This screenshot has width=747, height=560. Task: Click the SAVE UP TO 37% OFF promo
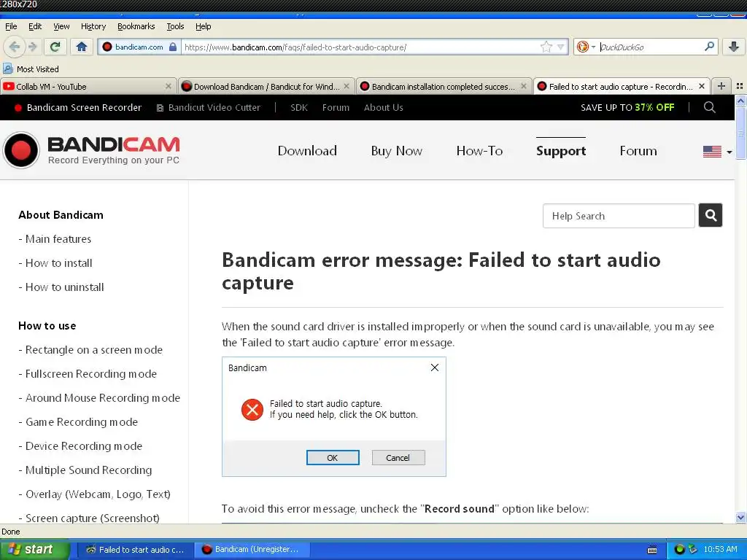coord(627,108)
